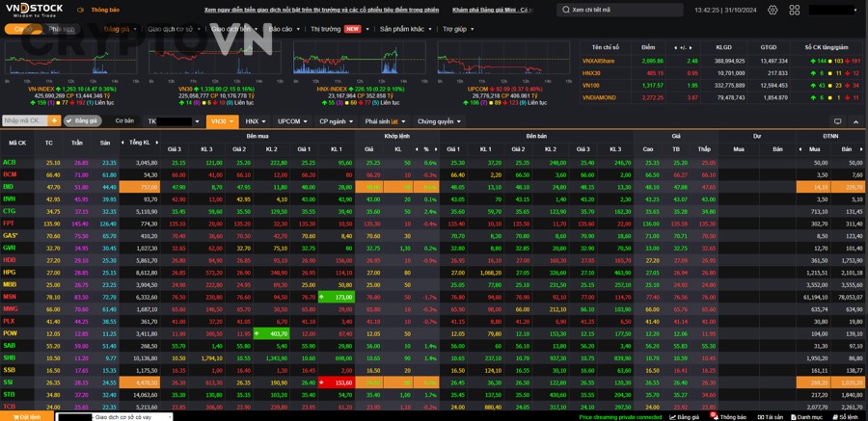Click the Phái sinh chart icon
Viewport: 868px width, 421px height.
395,121
